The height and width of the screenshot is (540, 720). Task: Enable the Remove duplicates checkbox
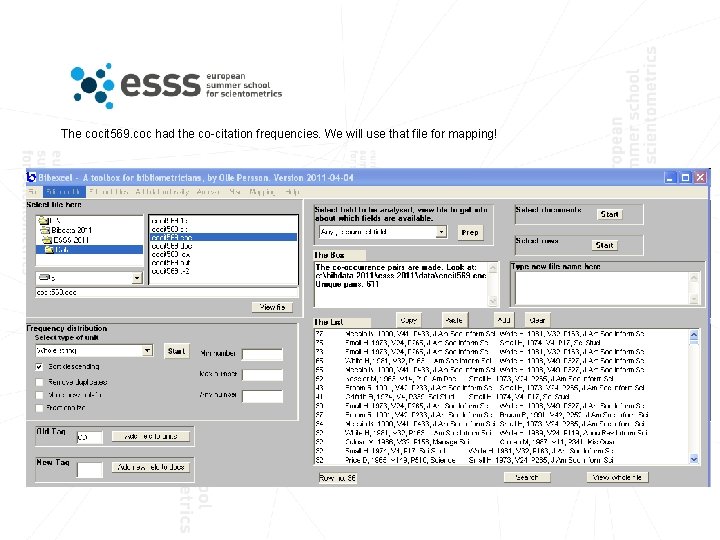39,382
